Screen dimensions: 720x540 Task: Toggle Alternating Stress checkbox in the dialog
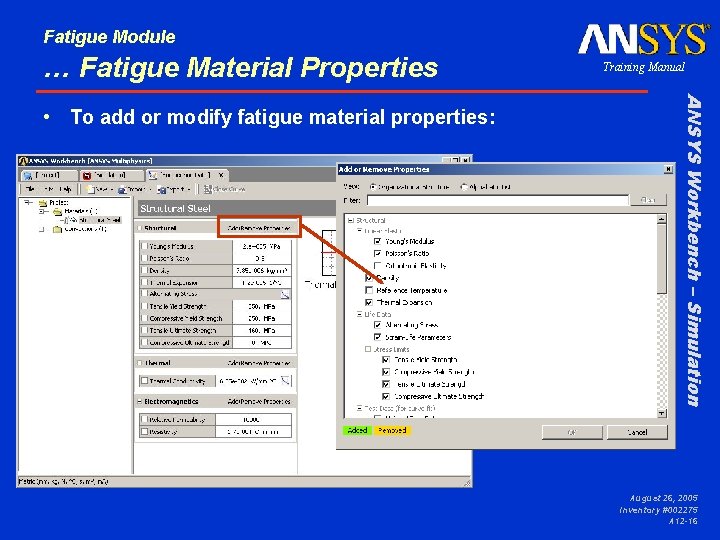[377, 325]
